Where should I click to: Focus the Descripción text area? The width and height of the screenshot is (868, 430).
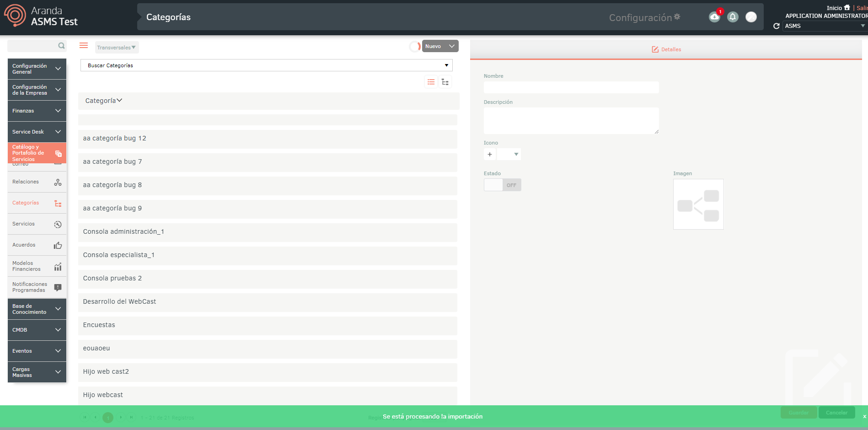[571, 121]
